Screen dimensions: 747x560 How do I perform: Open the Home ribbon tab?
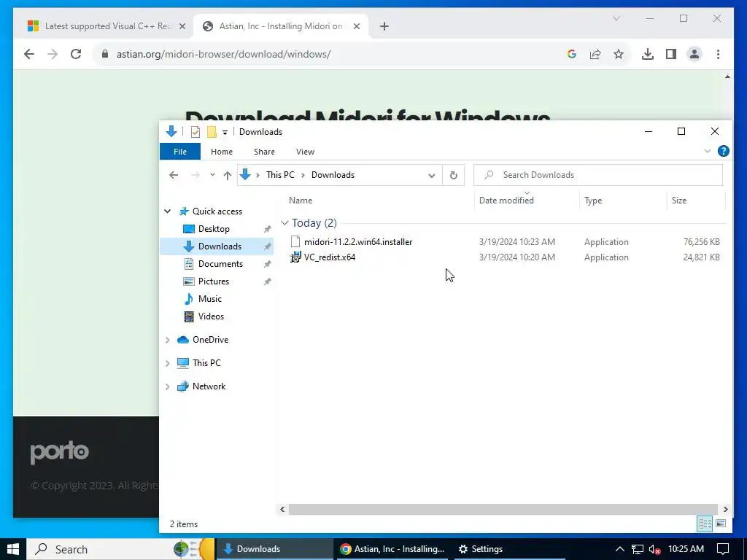(222, 152)
